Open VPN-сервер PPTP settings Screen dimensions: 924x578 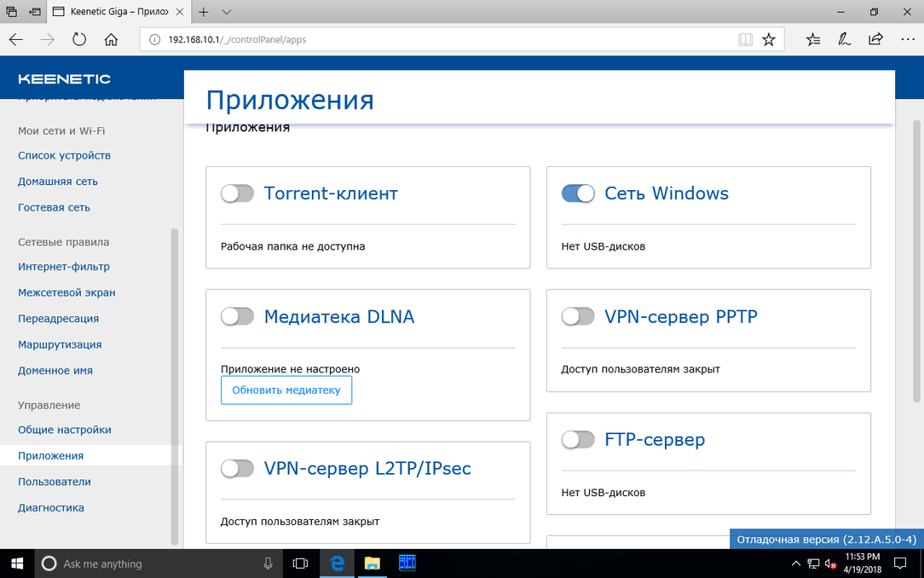click(x=680, y=316)
